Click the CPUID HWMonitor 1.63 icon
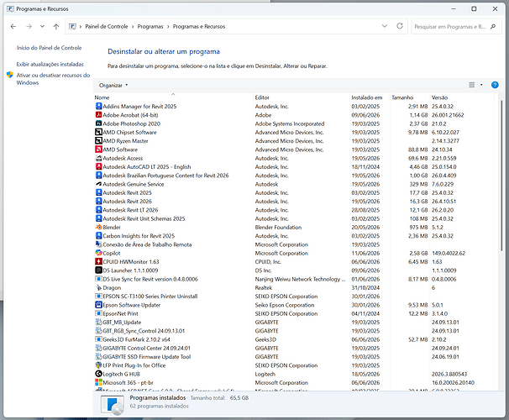509x420 pixels. coord(98,261)
